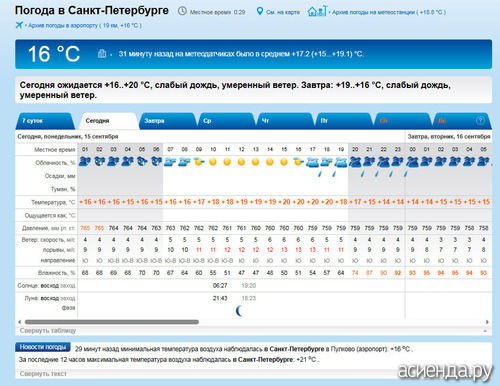Collapse table via Свернуть таблицу

pyautogui.click(x=48, y=331)
